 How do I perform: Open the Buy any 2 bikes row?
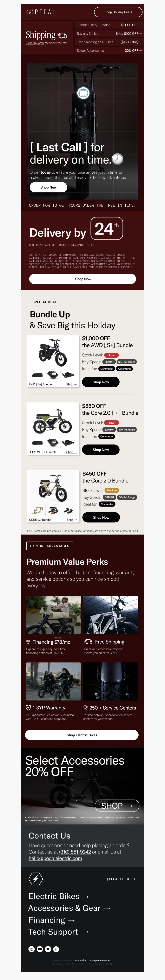[x=109, y=34]
